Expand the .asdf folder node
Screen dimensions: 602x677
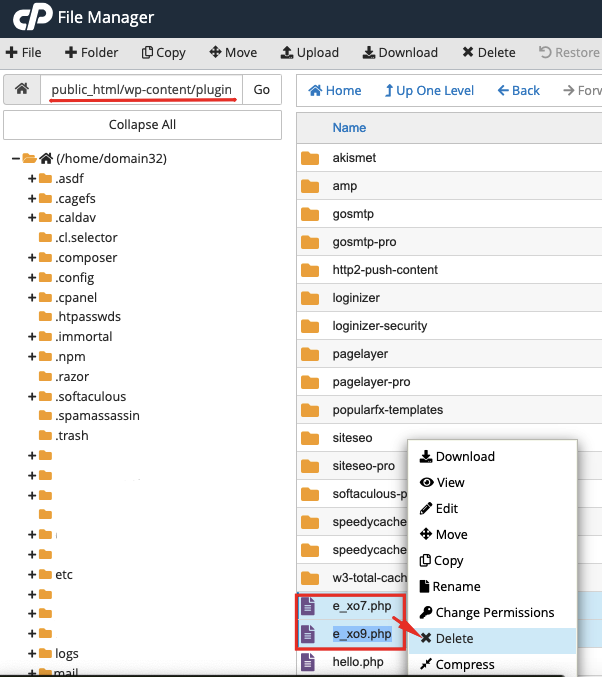coord(32,178)
